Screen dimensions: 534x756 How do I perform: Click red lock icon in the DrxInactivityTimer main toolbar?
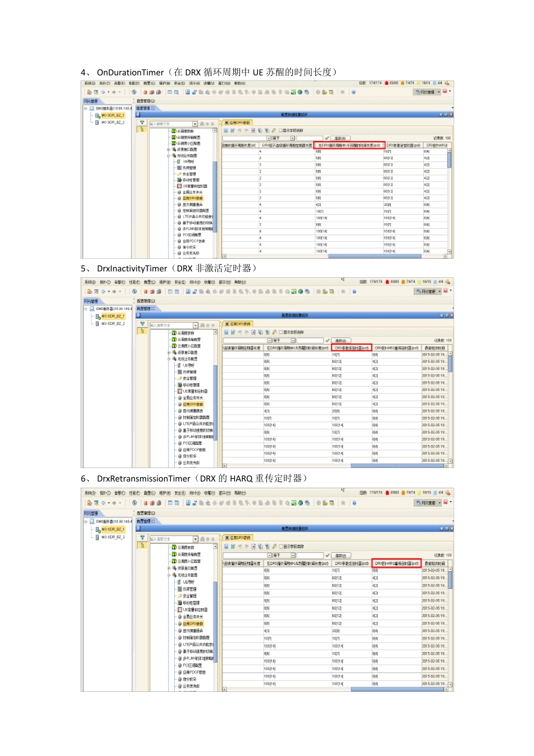coord(146,291)
